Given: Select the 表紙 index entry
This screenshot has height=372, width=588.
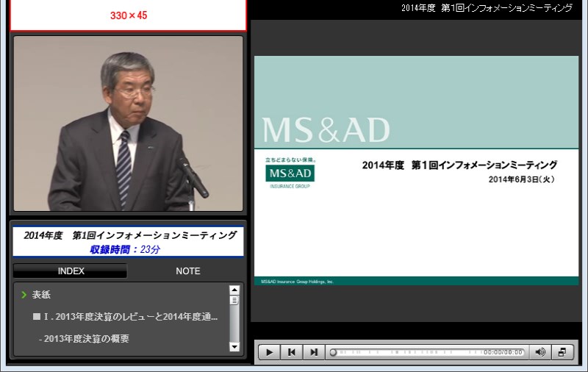Looking at the screenshot, I should (41, 295).
